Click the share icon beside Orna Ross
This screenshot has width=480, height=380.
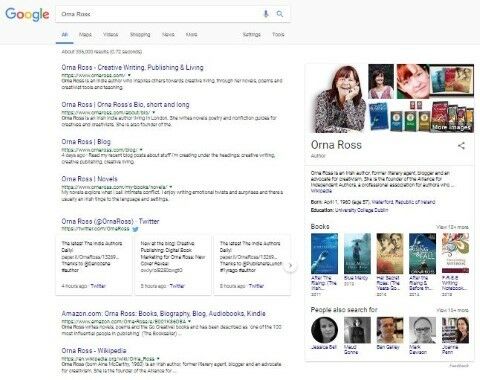[x=461, y=146]
